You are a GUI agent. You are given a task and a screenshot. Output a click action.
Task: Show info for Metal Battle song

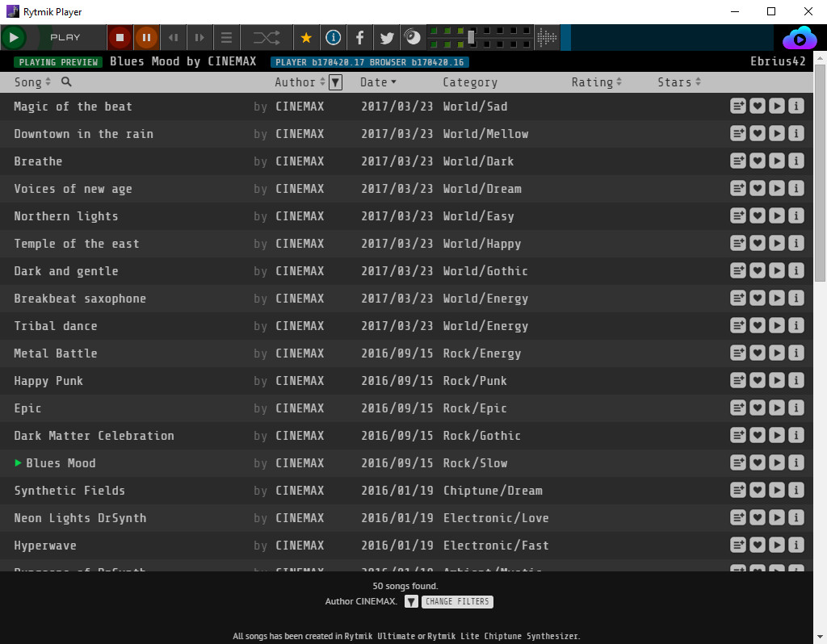click(796, 353)
